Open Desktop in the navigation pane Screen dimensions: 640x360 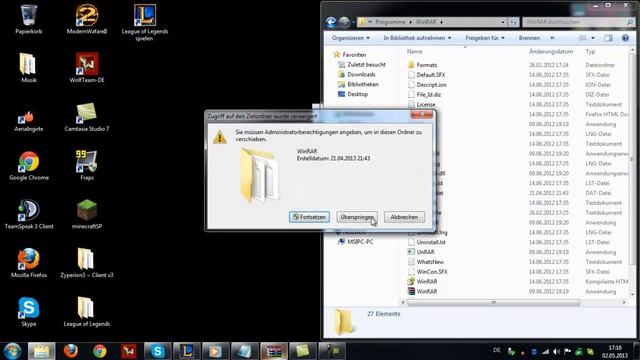click(x=357, y=94)
